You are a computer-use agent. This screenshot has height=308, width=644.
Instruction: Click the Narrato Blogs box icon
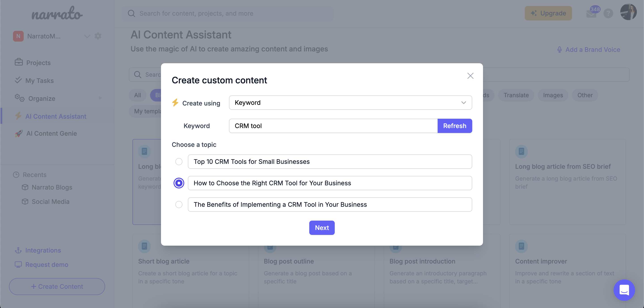pyautogui.click(x=25, y=187)
